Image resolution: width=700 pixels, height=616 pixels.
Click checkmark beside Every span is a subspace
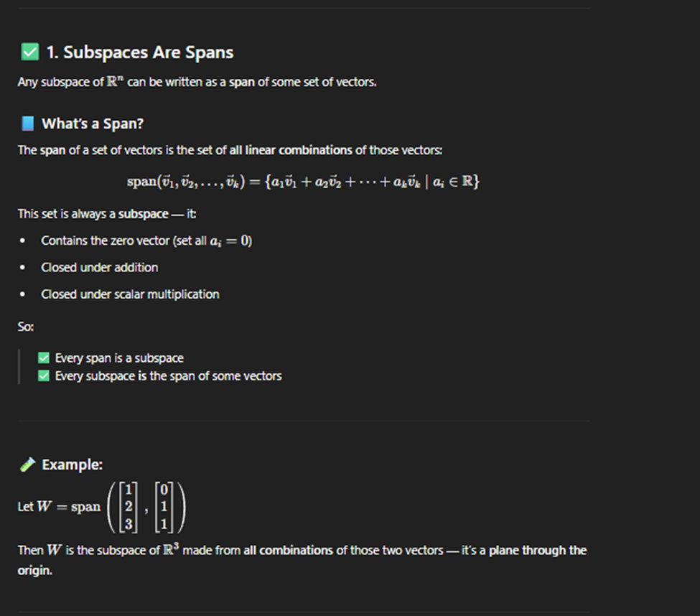tap(44, 358)
